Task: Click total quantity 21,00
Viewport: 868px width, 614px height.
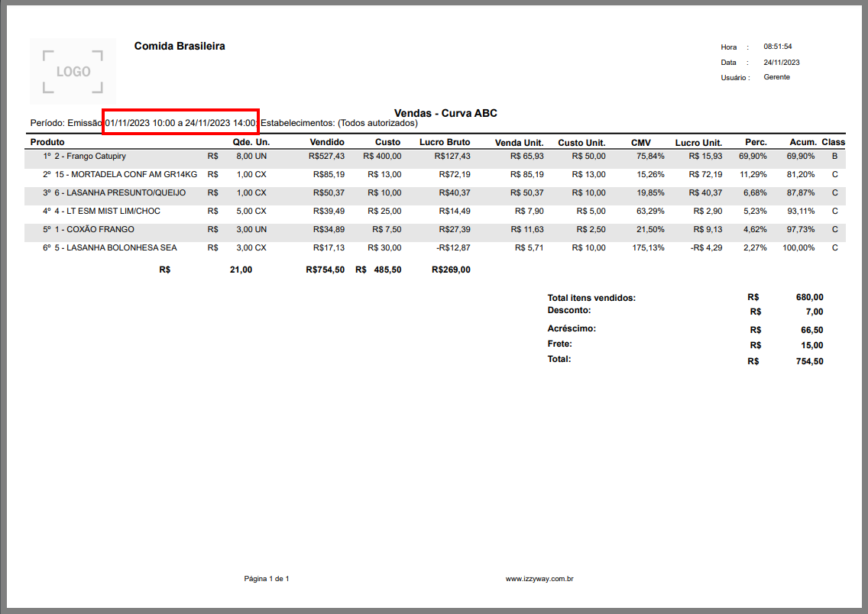Action: (241, 270)
